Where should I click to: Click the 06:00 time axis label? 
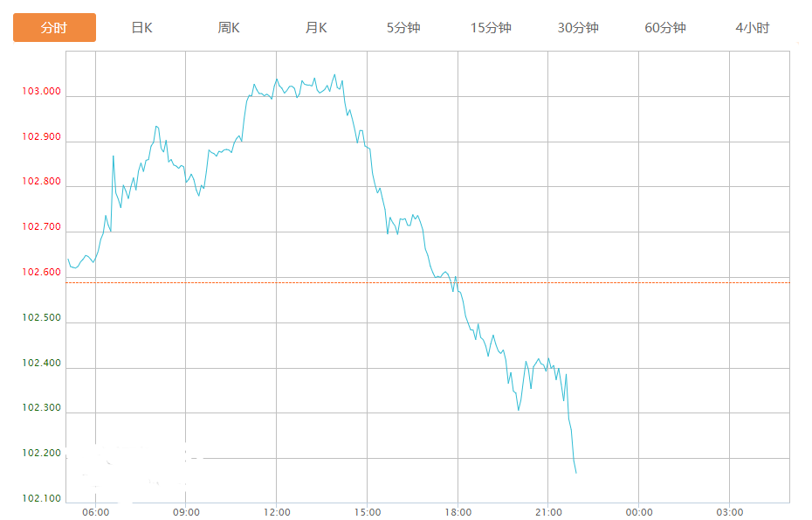(95, 512)
